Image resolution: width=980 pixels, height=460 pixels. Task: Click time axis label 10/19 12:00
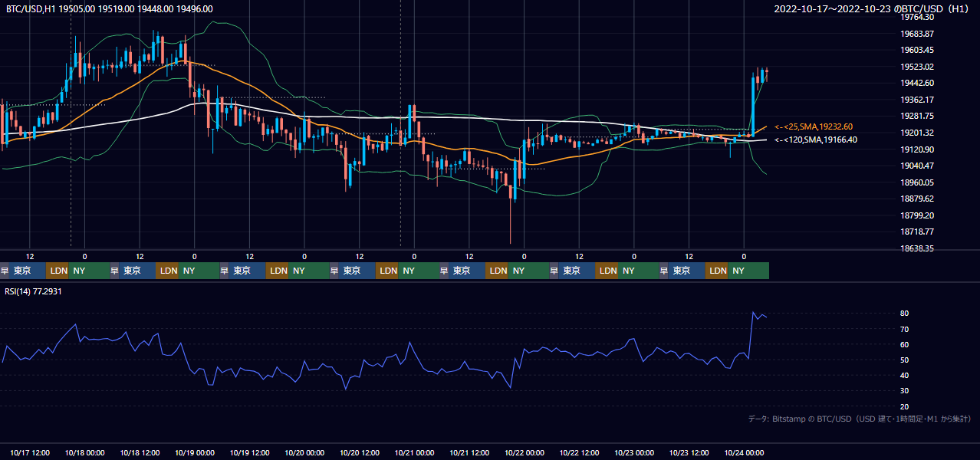250,453
